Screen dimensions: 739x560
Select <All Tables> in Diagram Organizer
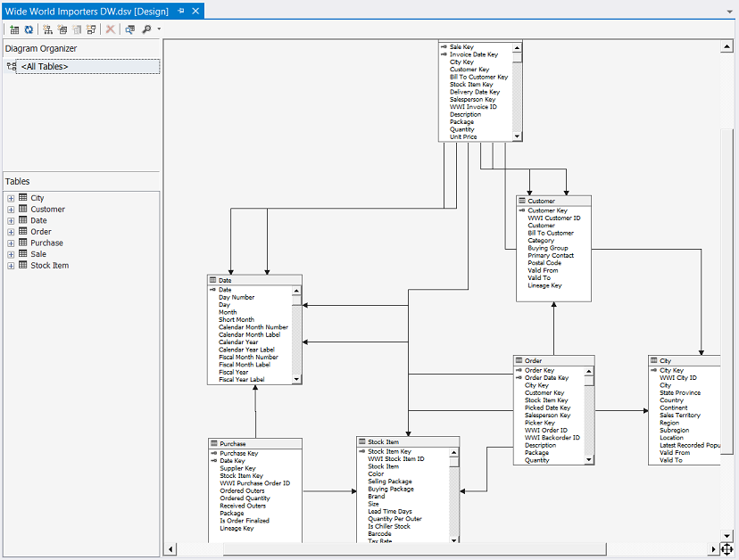(45, 67)
